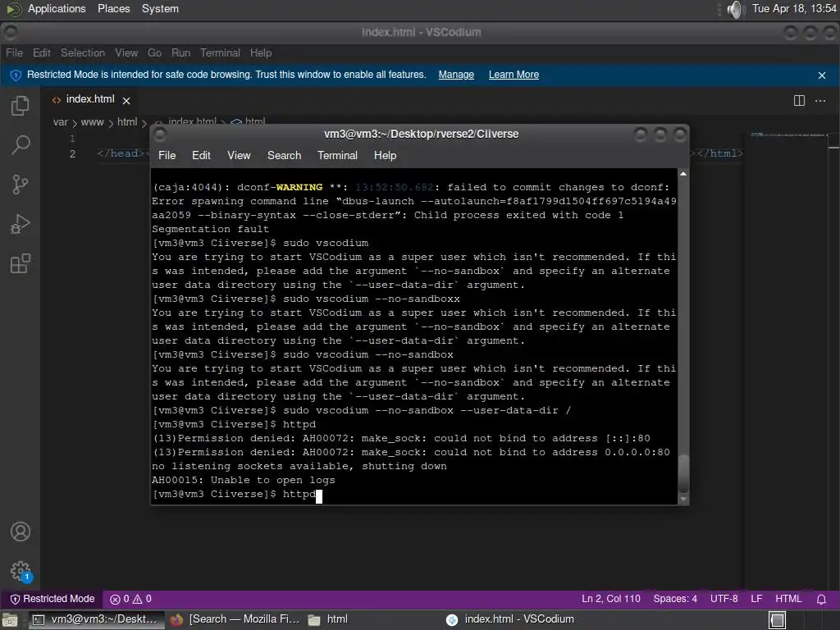The height and width of the screenshot is (630, 840).
Task: Click Ln 2, Col 110 cursor position
Action: (610, 599)
